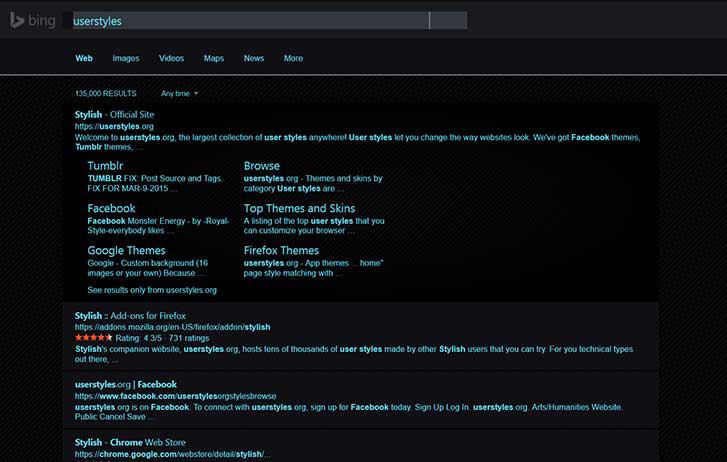Click See results only from userstyles.org
This screenshot has width=727, height=462.
[x=152, y=290]
